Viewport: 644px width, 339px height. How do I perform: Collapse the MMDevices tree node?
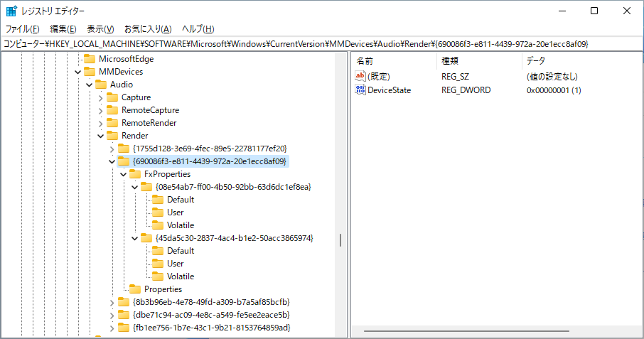click(x=77, y=72)
